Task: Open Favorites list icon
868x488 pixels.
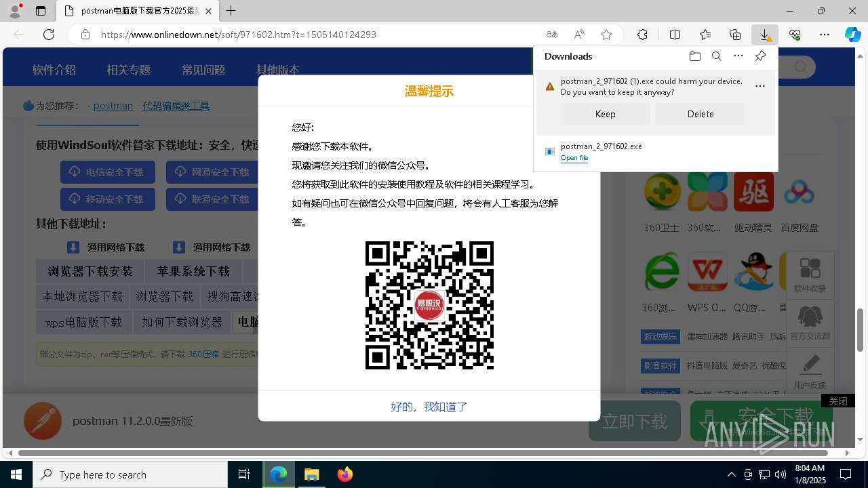Action: click(705, 35)
